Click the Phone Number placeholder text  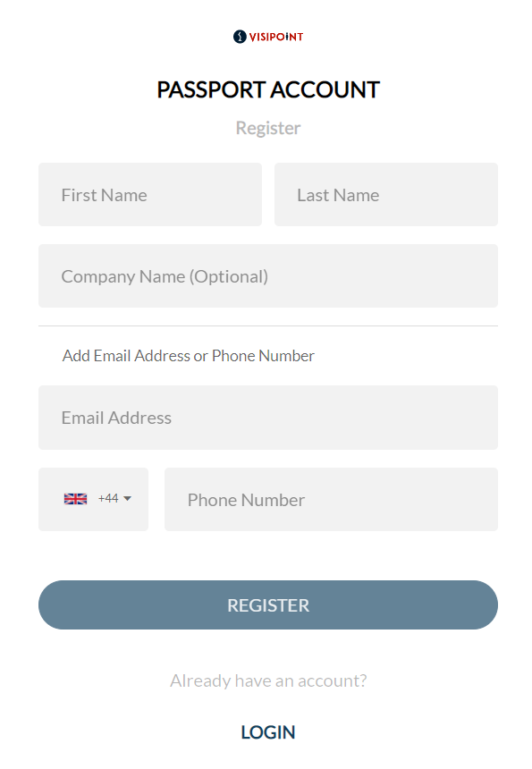[x=246, y=500]
